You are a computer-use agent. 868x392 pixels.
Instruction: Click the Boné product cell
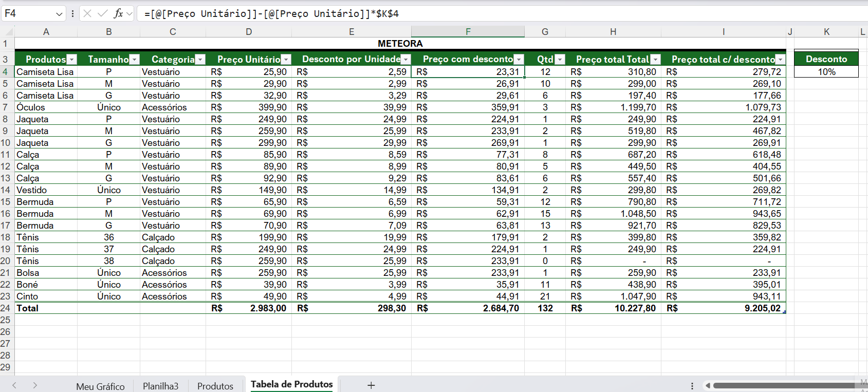coord(46,285)
